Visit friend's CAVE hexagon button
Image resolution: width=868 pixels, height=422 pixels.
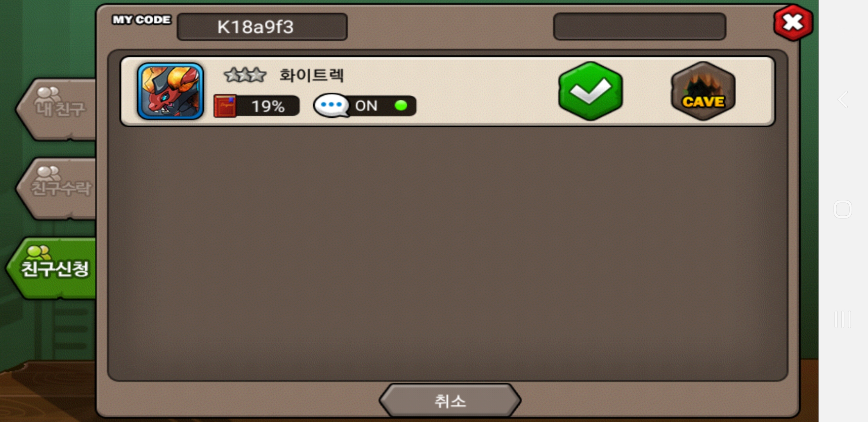click(x=703, y=91)
